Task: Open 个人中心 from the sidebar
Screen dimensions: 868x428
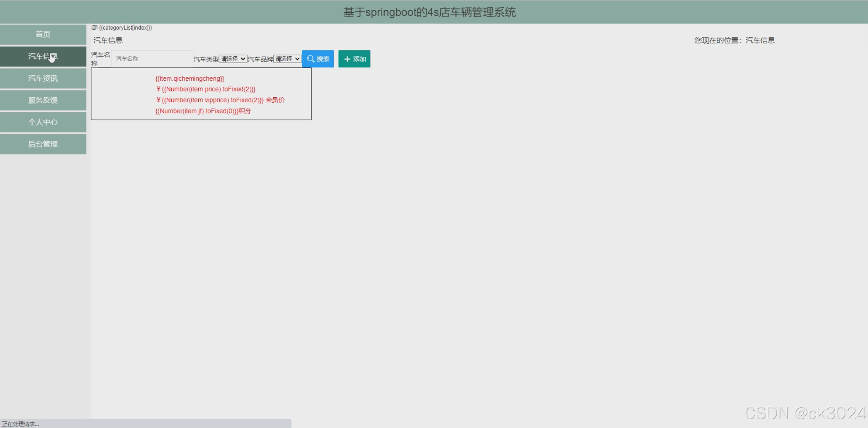Action: (x=43, y=122)
